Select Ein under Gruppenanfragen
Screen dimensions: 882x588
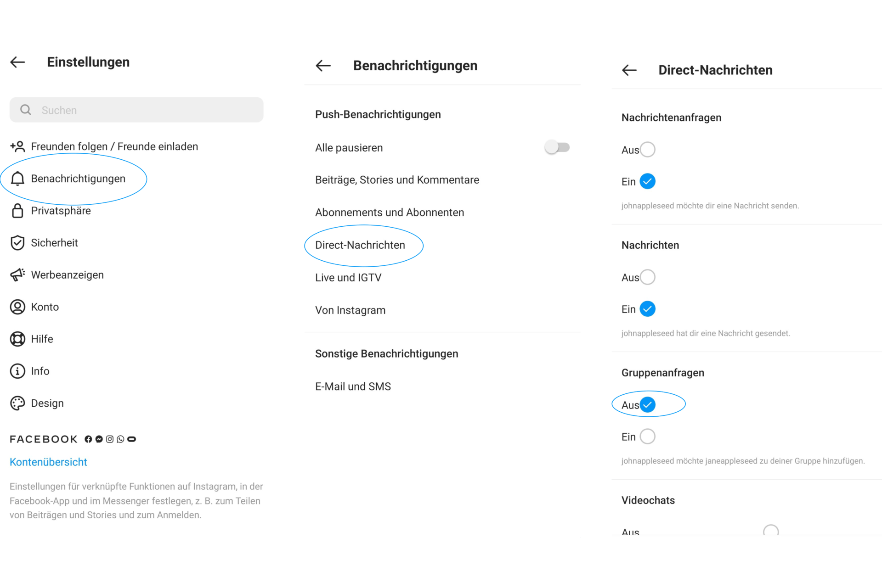pos(647,437)
